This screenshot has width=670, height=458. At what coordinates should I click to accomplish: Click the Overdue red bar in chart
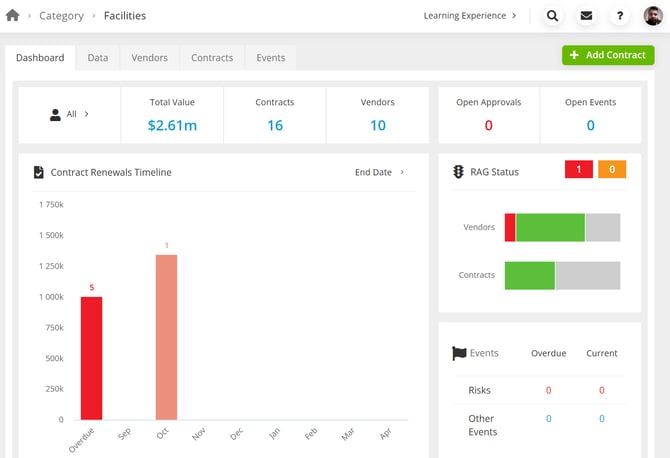click(91, 358)
